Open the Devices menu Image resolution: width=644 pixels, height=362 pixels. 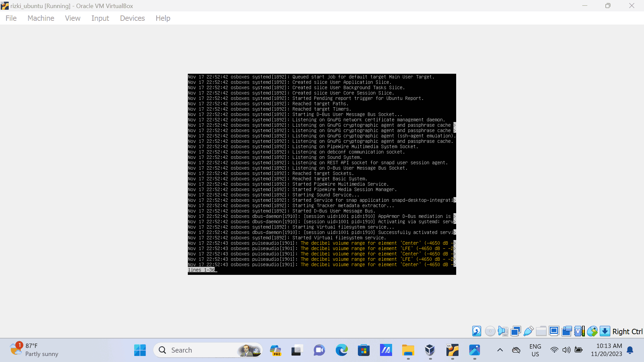click(132, 18)
